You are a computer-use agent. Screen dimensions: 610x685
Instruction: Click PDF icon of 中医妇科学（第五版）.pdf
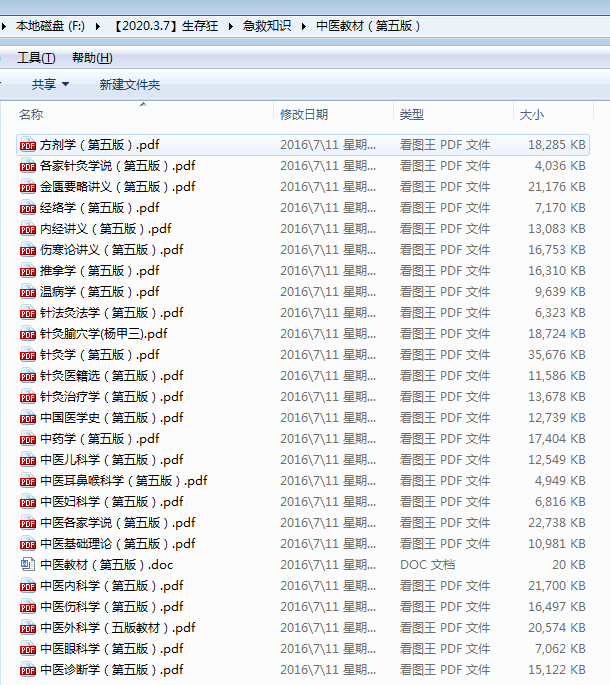pyautogui.click(x=28, y=502)
